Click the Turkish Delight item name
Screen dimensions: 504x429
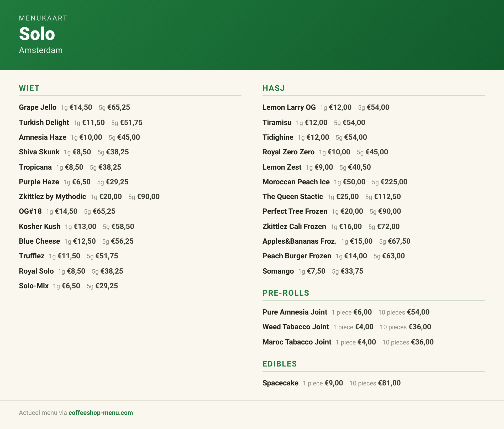[x=44, y=123]
